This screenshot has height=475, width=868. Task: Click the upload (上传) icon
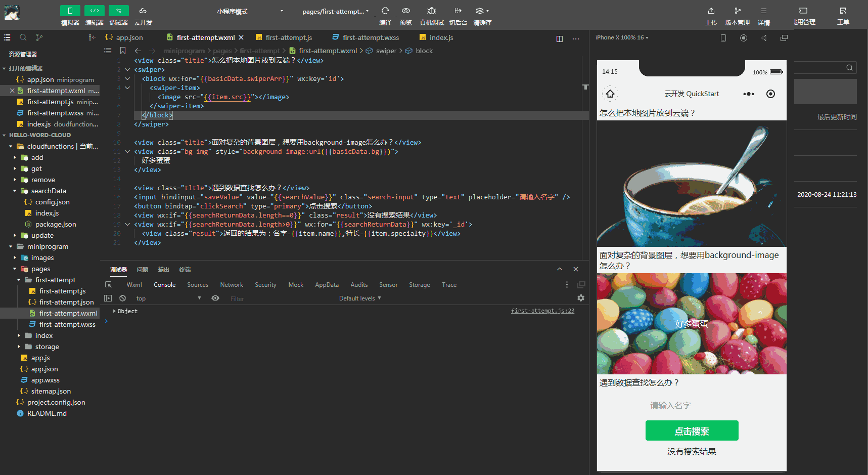tap(711, 11)
